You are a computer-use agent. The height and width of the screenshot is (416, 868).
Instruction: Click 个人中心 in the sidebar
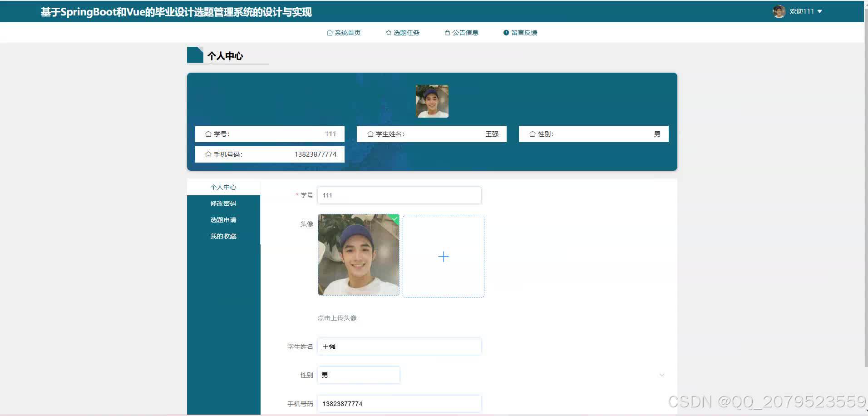click(x=223, y=187)
